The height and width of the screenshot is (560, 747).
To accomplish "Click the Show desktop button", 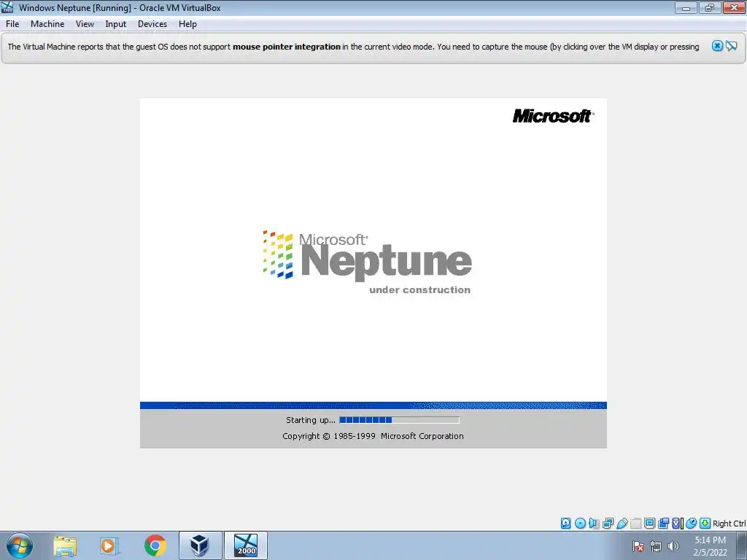I will [742, 545].
